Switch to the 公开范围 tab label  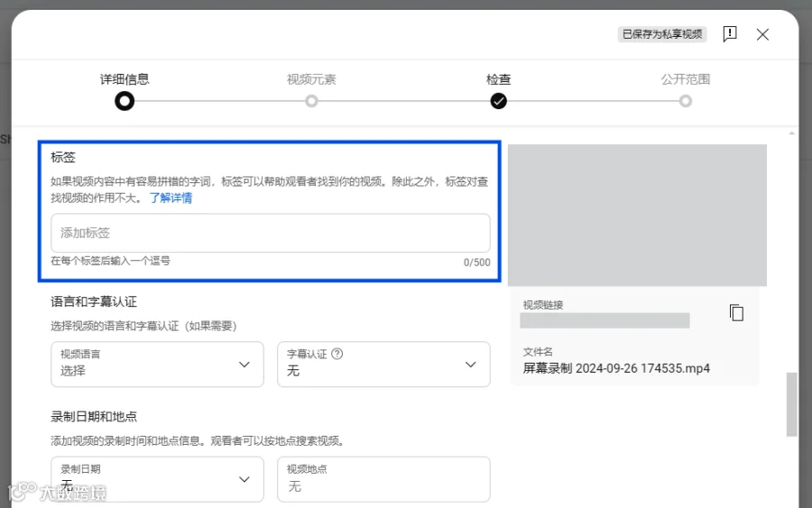click(x=685, y=79)
